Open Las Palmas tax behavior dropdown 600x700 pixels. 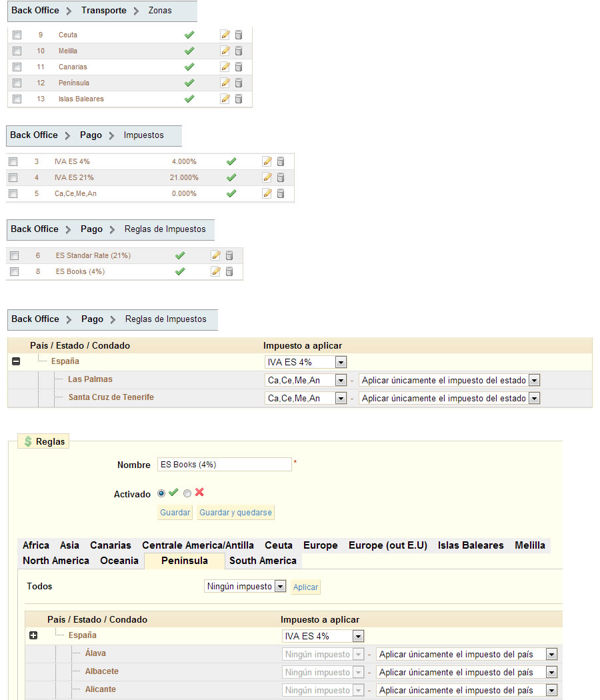[449, 381]
